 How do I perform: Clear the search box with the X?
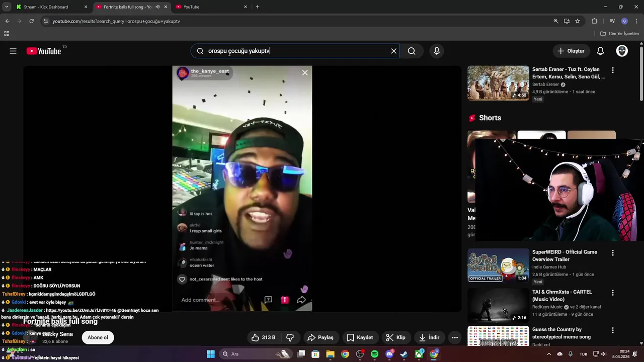[x=394, y=51]
